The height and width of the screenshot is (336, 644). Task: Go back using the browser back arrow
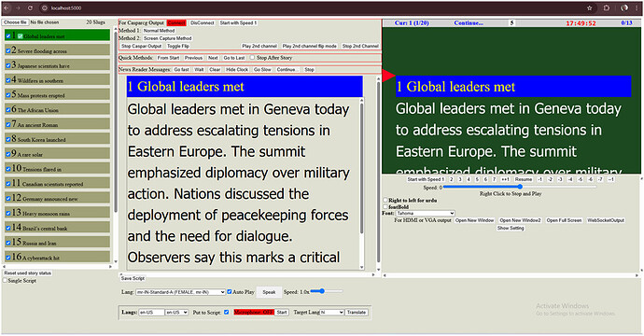(7, 7)
